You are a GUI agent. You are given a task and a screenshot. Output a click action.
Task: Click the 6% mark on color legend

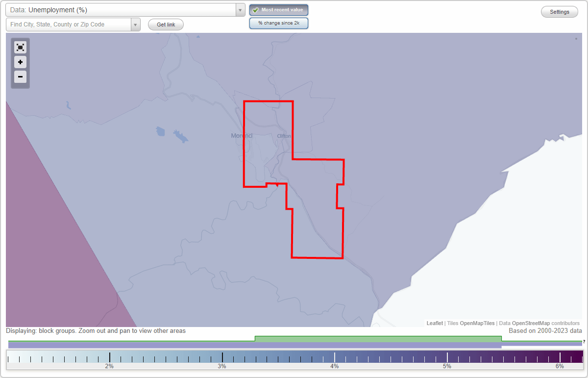pos(560,366)
